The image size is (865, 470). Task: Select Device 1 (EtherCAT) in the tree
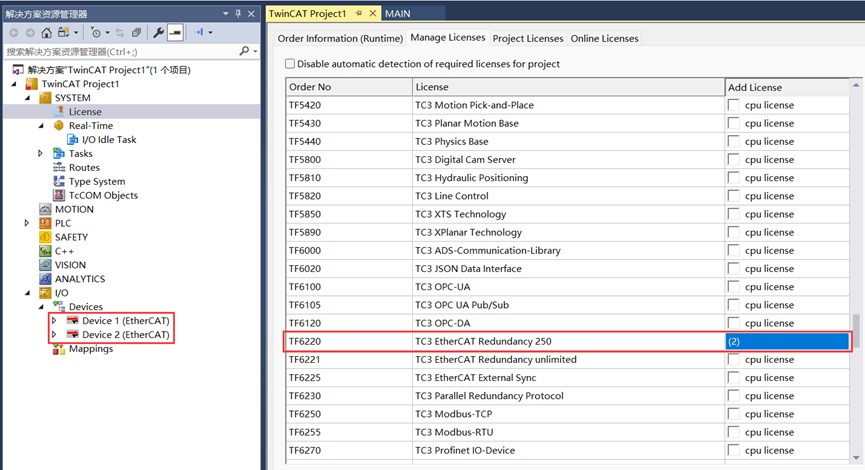[x=126, y=321]
